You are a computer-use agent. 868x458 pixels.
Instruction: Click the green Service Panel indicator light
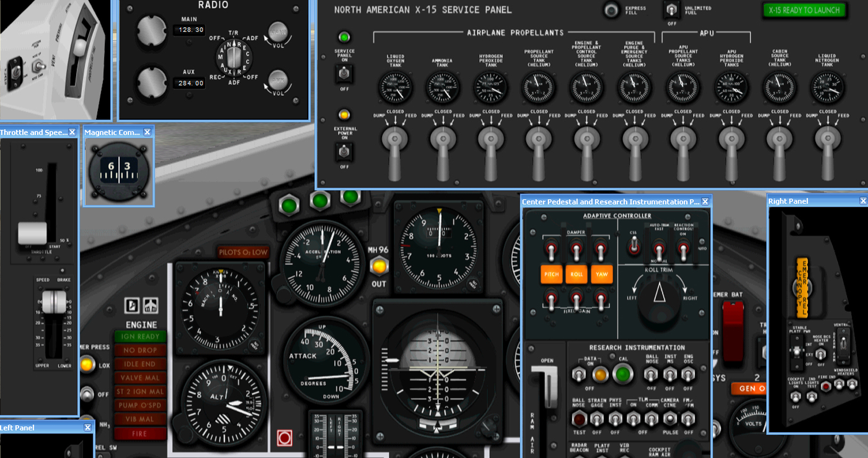pos(344,37)
